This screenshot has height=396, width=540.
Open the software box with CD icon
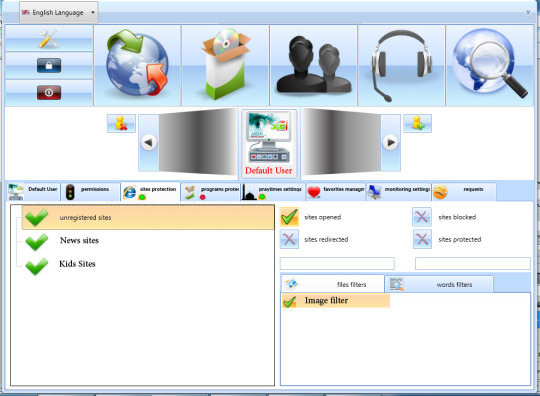(225, 65)
